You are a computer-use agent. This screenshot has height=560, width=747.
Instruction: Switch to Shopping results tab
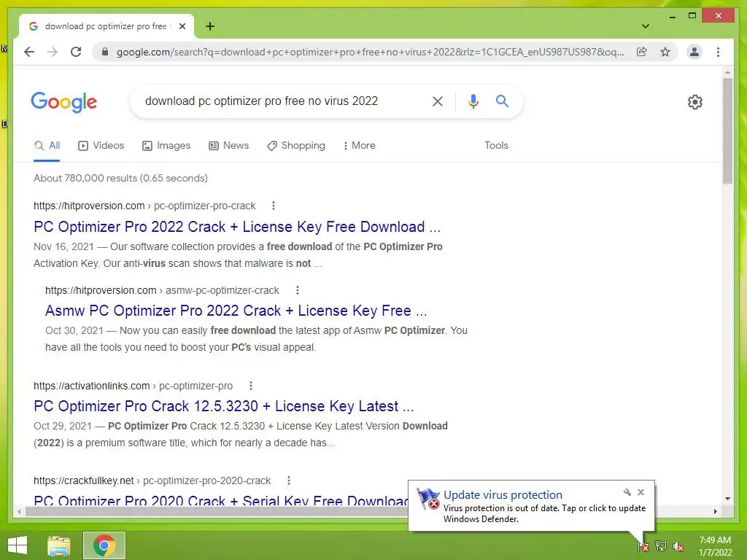point(296,146)
